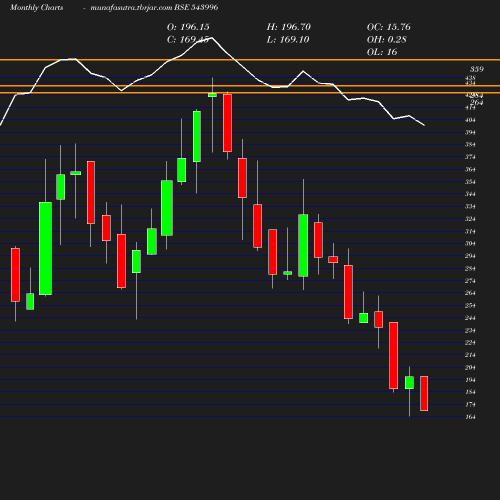Click the 204 price axis label
This screenshot has width=500, height=500.
pos(470,367)
